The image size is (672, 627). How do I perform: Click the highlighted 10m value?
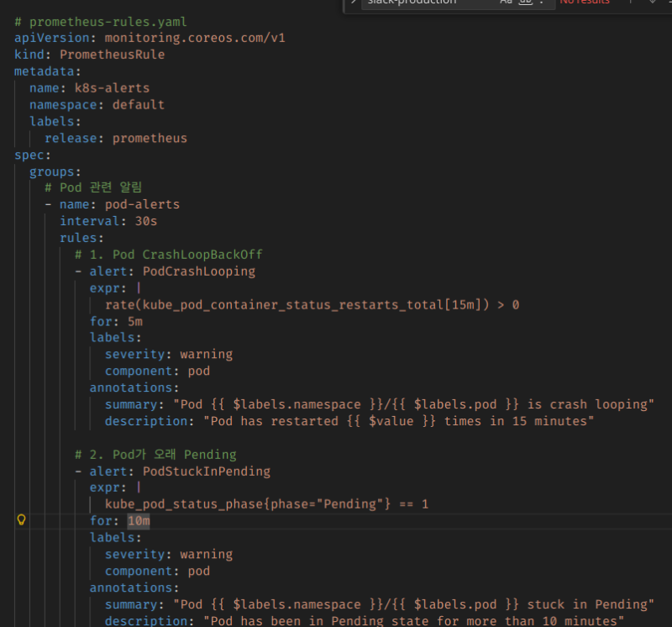pos(139,521)
